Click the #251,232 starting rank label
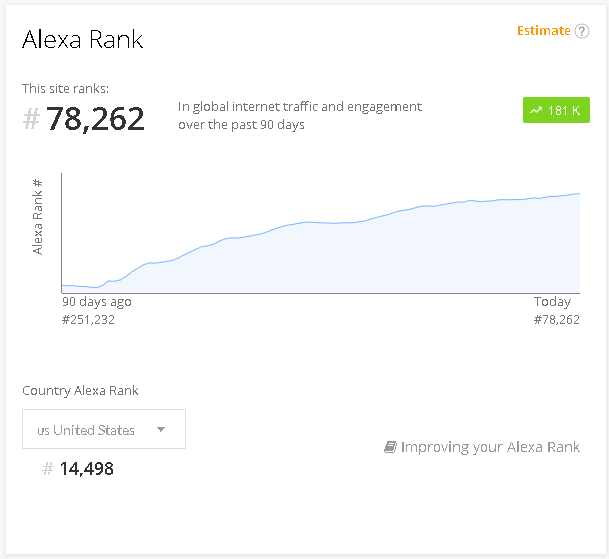This screenshot has height=559, width=609. pyautogui.click(x=88, y=320)
